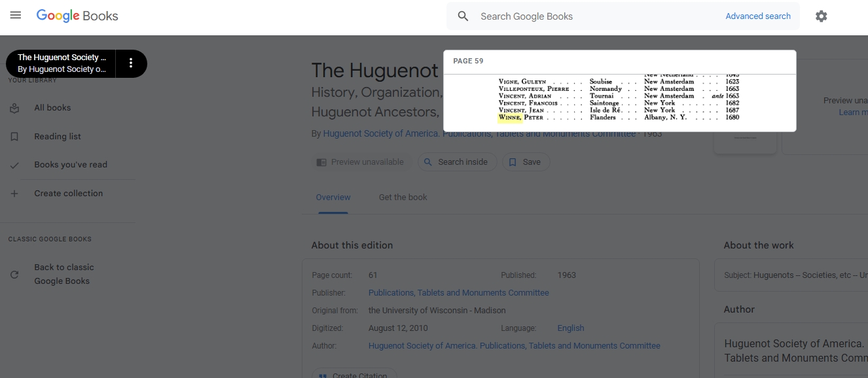The width and height of the screenshot is (868, 378).
Task: Click the Publications, Tablets and Monuments publisher link
Action: 458,293
